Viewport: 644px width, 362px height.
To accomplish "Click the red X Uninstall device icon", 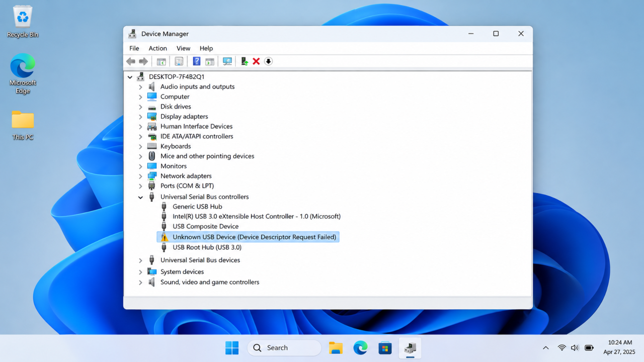I will (256, 61).
